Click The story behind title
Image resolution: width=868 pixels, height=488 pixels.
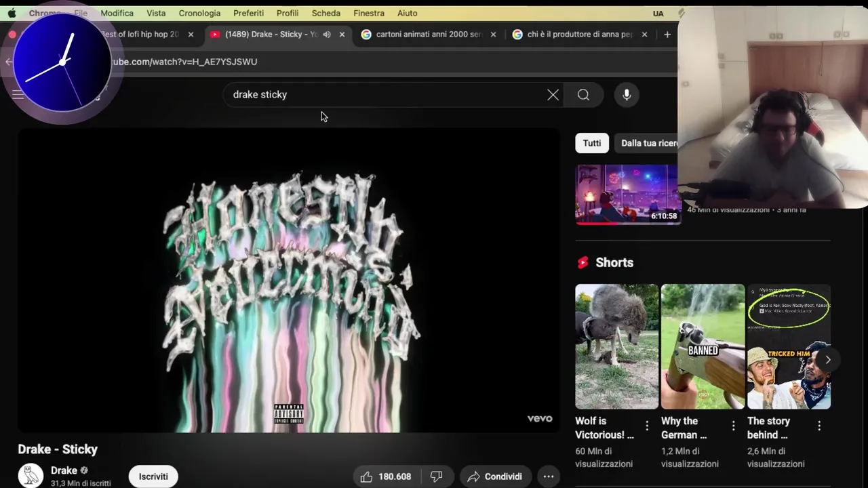[x=768, y=428]
